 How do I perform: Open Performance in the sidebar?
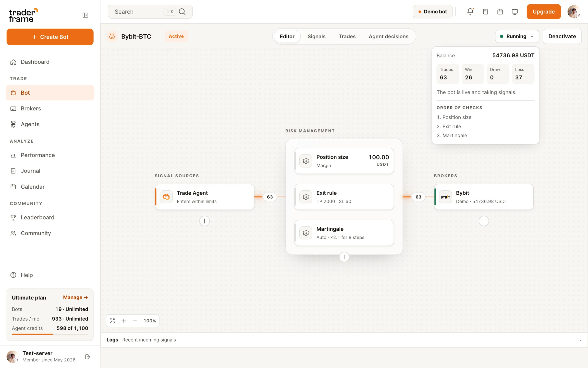pos(50,155)
